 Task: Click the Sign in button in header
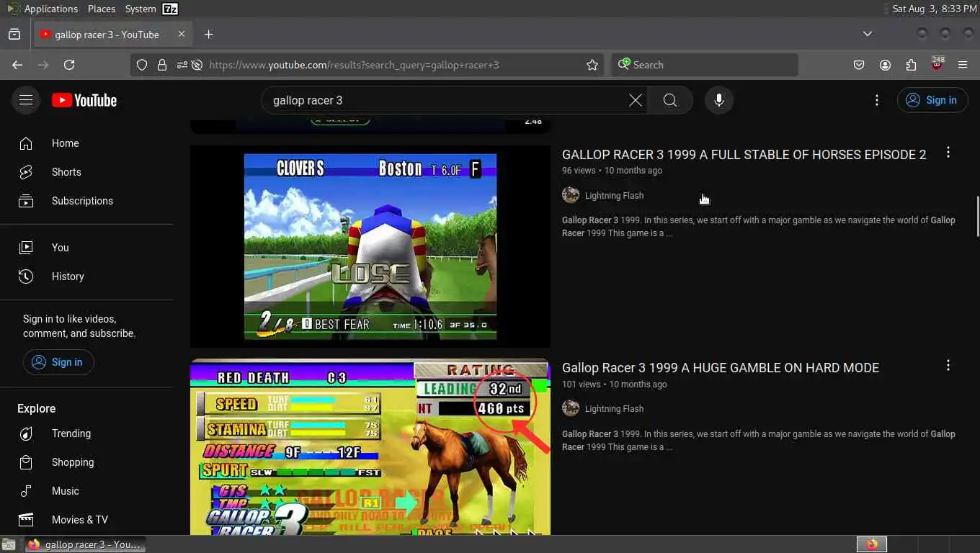932,100
